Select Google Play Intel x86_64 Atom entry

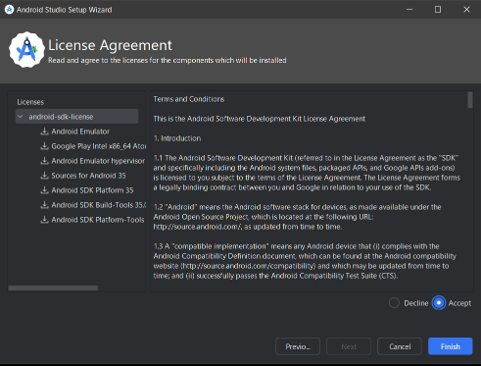[x=99, y=146]
